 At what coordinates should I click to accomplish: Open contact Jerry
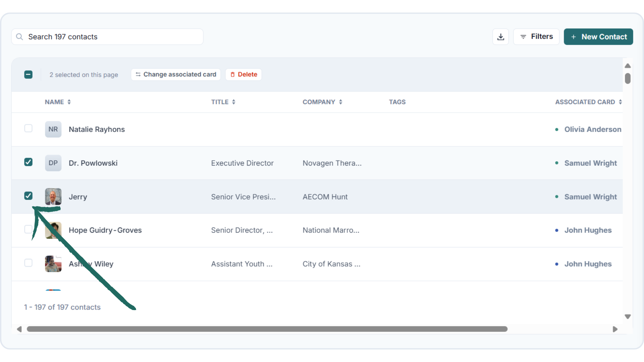(78, 197)
